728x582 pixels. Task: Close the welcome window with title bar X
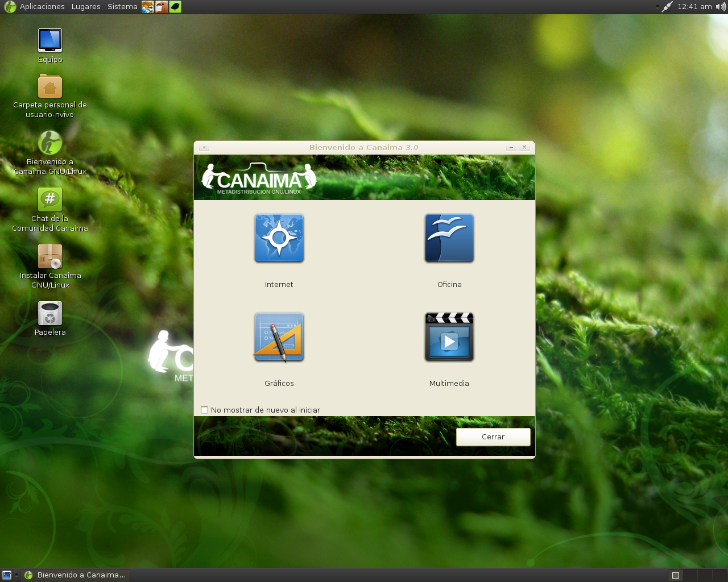point(524,147)
